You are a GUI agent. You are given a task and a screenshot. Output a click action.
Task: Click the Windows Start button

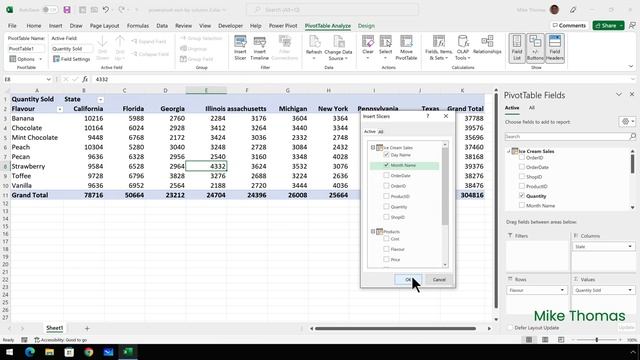click(9, 352)
